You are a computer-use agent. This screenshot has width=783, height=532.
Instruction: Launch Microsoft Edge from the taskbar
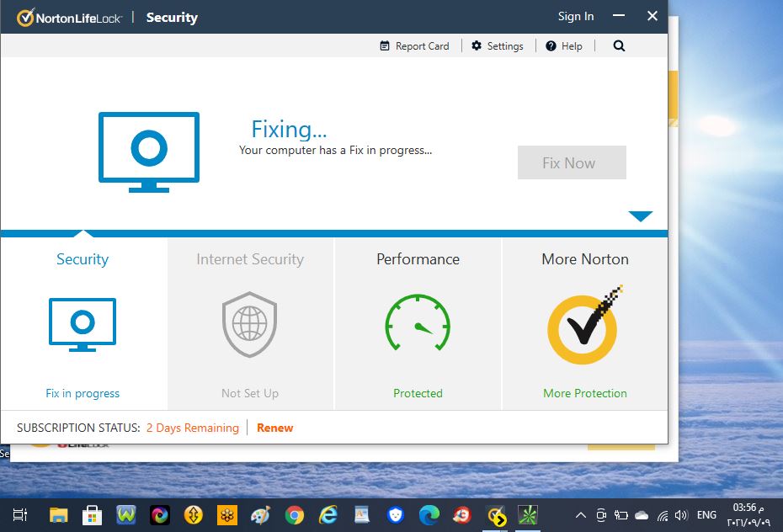pos(429,515)
